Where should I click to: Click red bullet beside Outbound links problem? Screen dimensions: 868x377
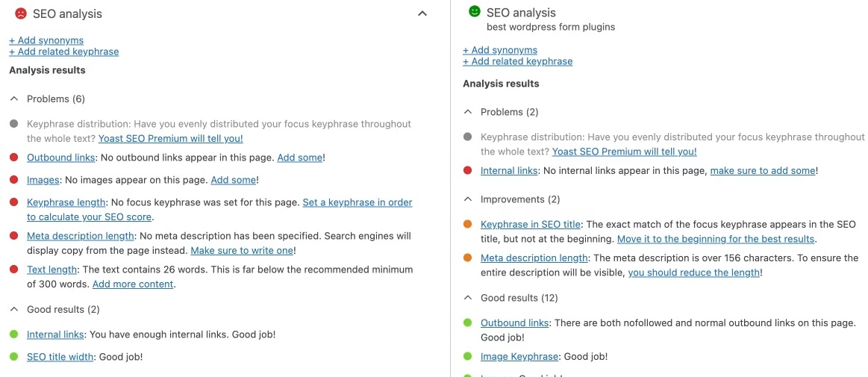[14, 158]
